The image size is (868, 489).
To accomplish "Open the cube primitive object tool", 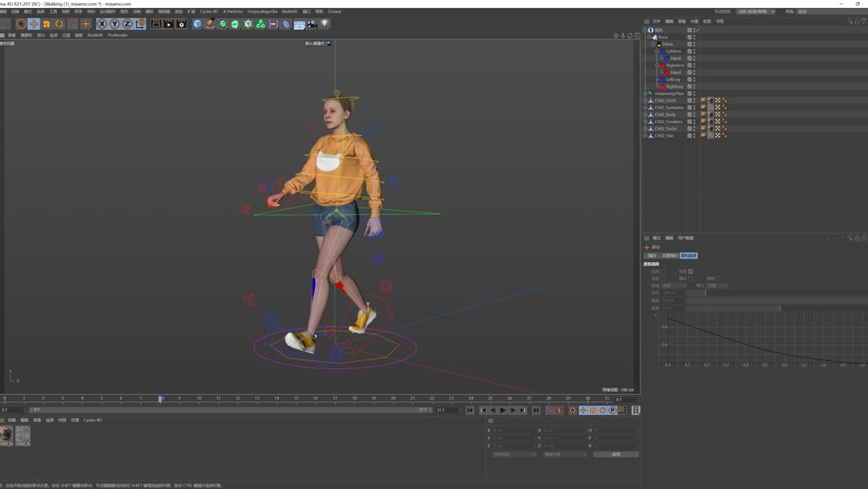I will [x=197, y=24].
